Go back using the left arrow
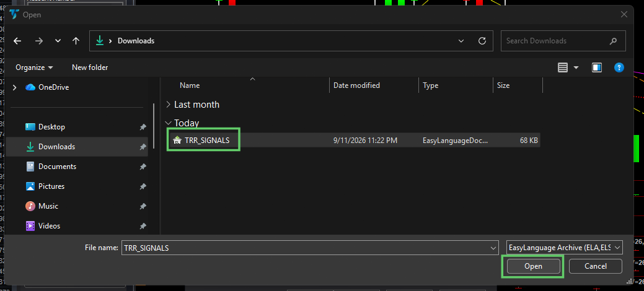Screen dimensions: 644x291 pos(17,41)
